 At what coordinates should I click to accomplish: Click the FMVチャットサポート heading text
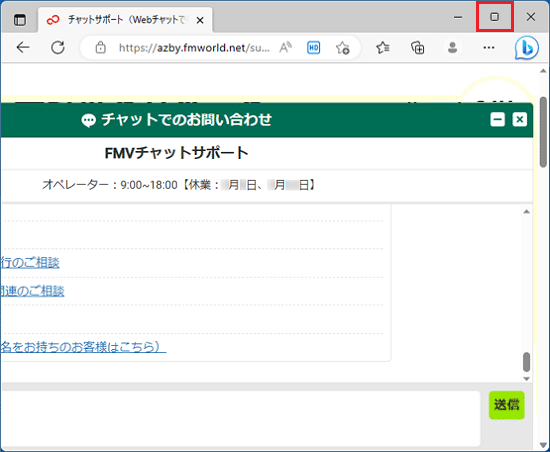[x=176, y=153]
